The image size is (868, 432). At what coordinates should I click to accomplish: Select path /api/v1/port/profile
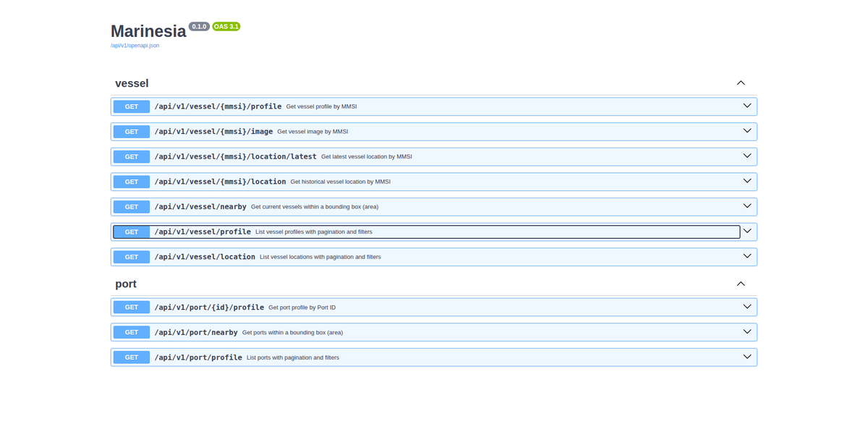198,357
